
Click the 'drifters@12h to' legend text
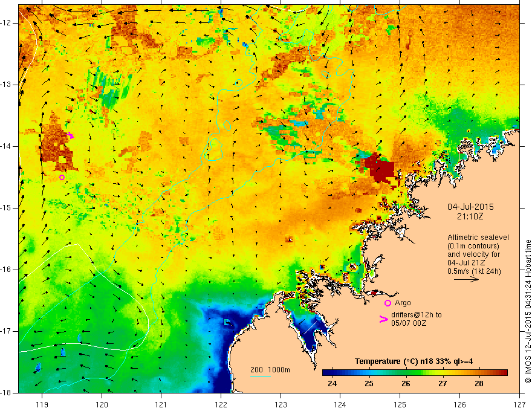coord(417,315)
